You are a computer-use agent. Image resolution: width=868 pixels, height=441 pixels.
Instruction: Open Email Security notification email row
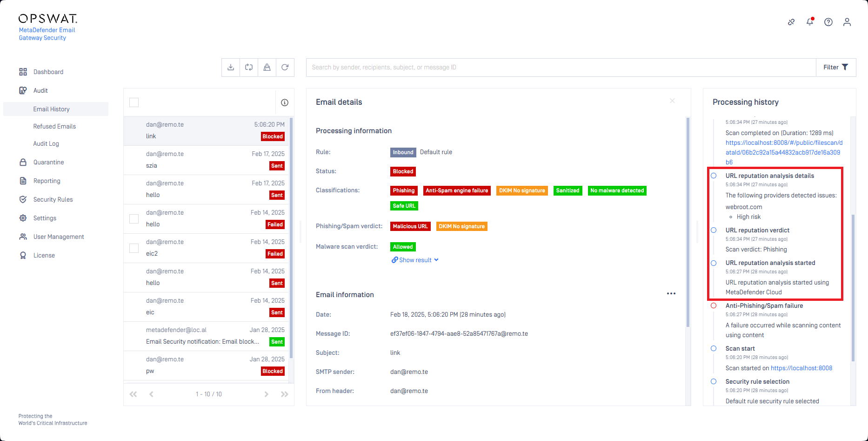point(207,336)
